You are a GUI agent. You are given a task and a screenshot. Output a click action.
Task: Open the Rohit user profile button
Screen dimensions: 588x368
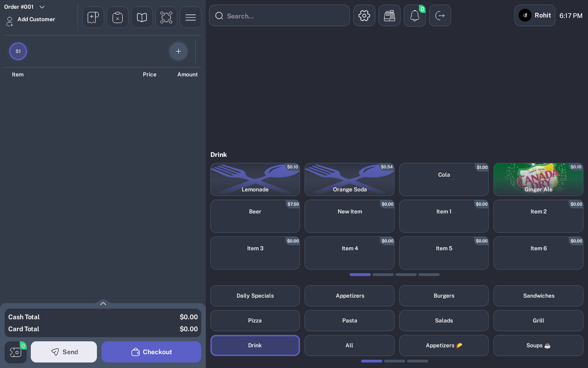pyautogui.click(x=535, y=15)
